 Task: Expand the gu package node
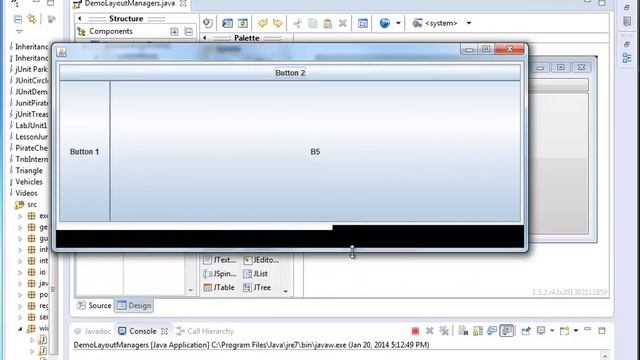tap(20, 238)
